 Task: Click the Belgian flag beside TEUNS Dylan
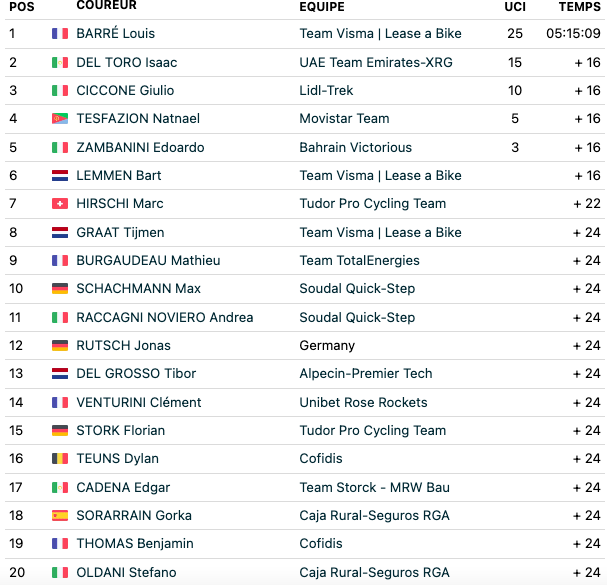click(60, 459)
